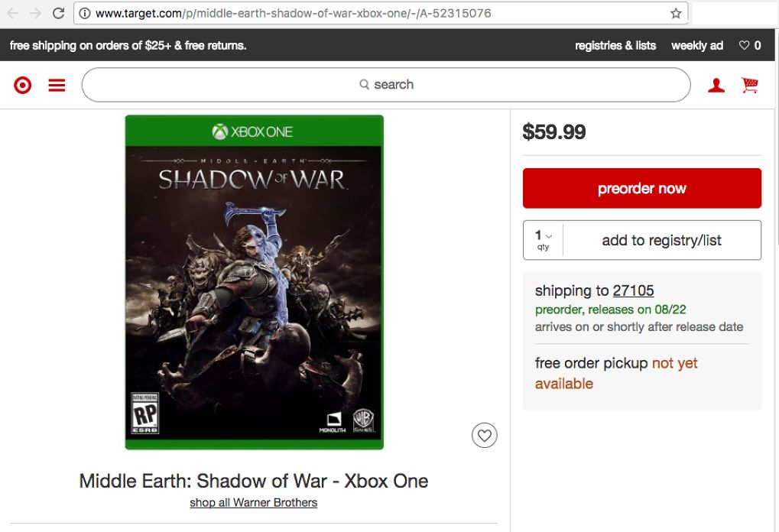
Task: Favorite the game with the heart button
Action: [x=484, y=436]
